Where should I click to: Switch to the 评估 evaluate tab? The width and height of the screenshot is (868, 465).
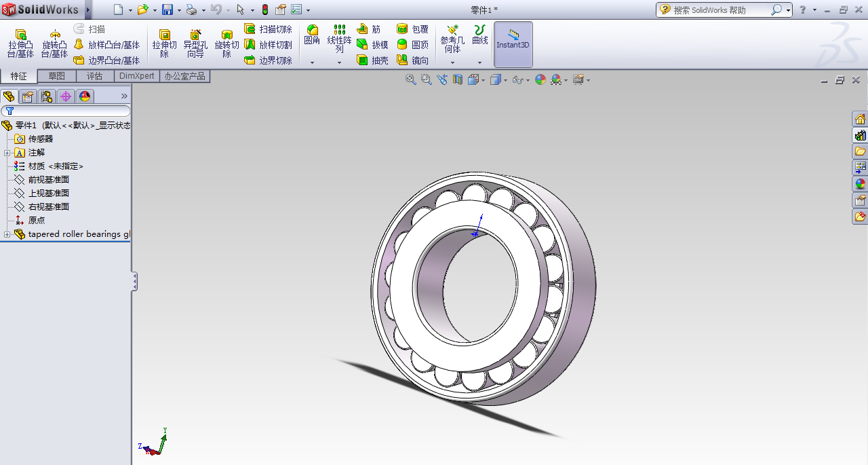click(94, 76)
